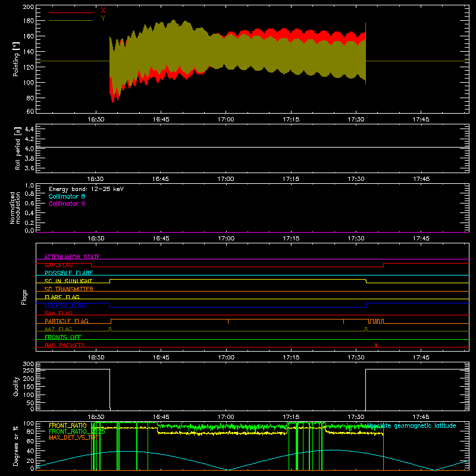Click the POSSIBLE_FLARE flag label
This screenshot has width=476, height=476.
pyautogui.click(x=68, y=273)
